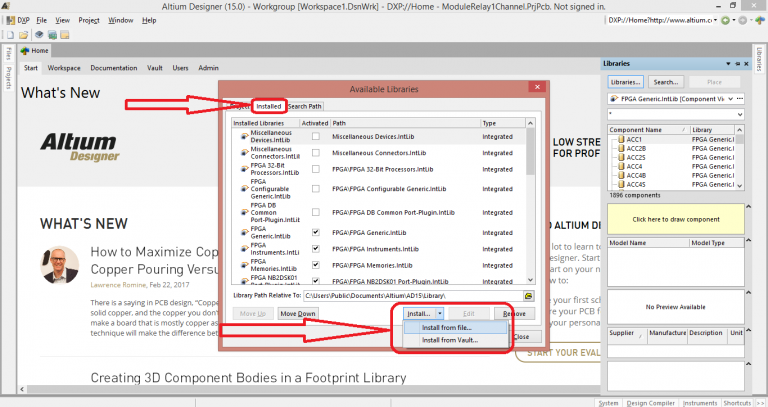The width and height of the screenshot is (768, 407).
Task: Activate the FPGA 32-Bit Processors.IntLib checkbox
Action: [316, 169]
